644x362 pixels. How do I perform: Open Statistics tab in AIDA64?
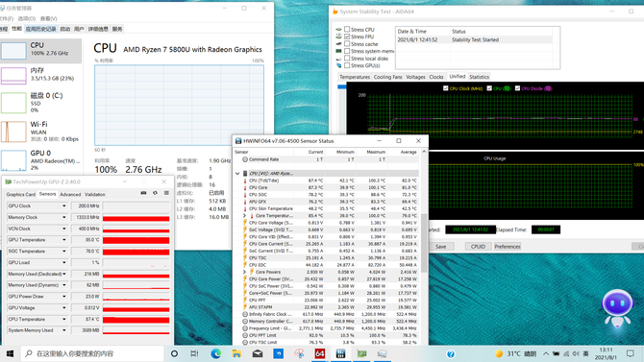click(x=479, y=77)
